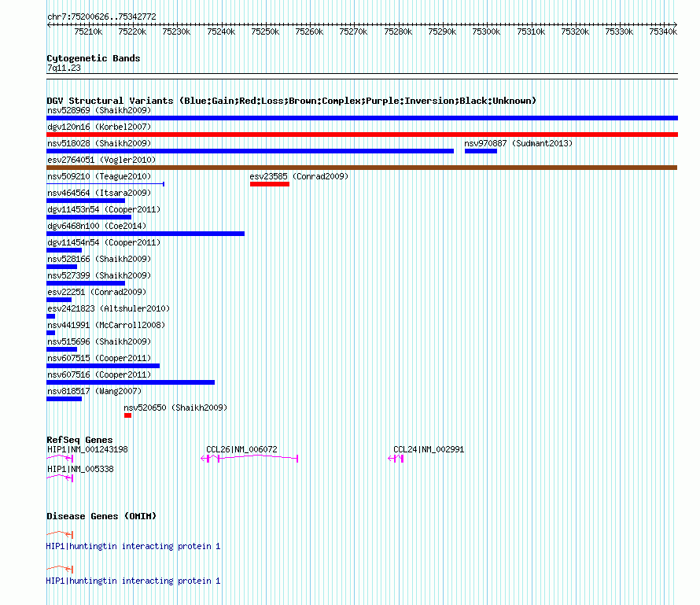
Task: Select the nsv509210 (Teague2010) thin variant line
Action: click(105, 184)
